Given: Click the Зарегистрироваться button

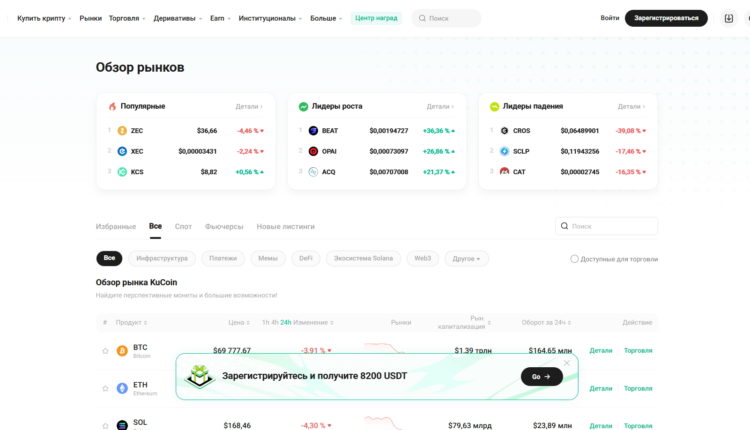Looking at the screenshot, I should (x=666, y=18).
